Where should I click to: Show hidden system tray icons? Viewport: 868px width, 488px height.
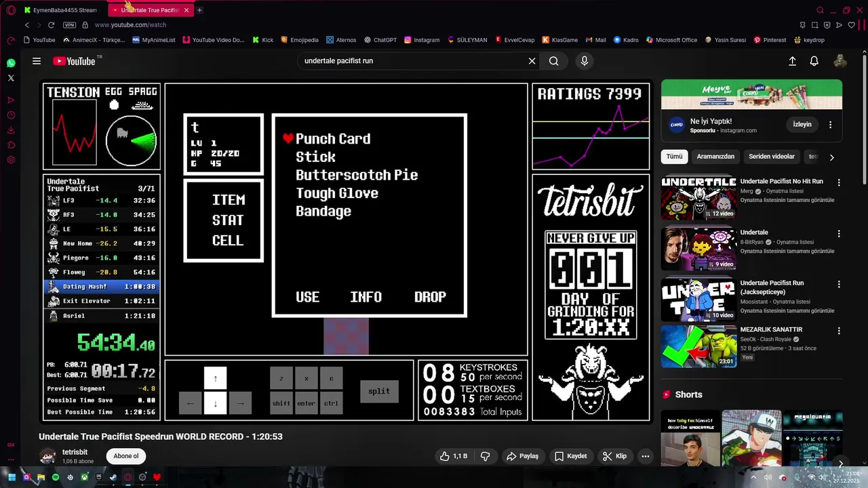pyautogui.click(x=753, y=477)
